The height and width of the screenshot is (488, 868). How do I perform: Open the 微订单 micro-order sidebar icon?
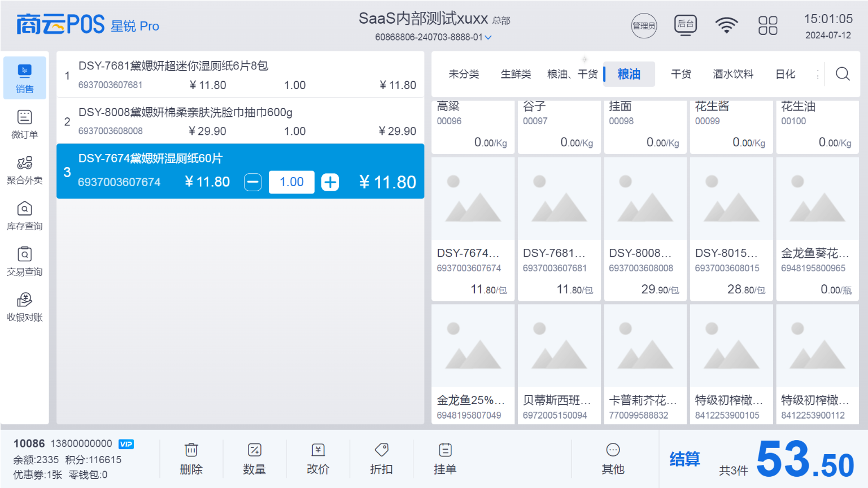tap(24, 124)
